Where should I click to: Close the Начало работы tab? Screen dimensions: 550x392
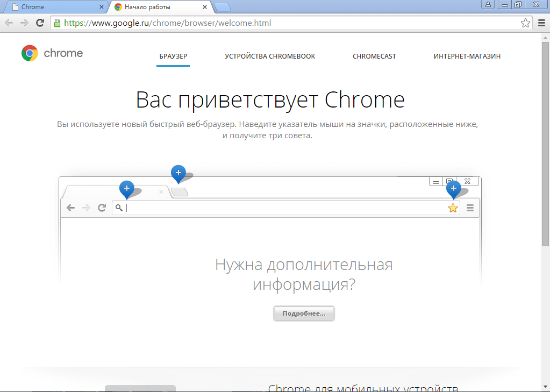coord(205,7)
